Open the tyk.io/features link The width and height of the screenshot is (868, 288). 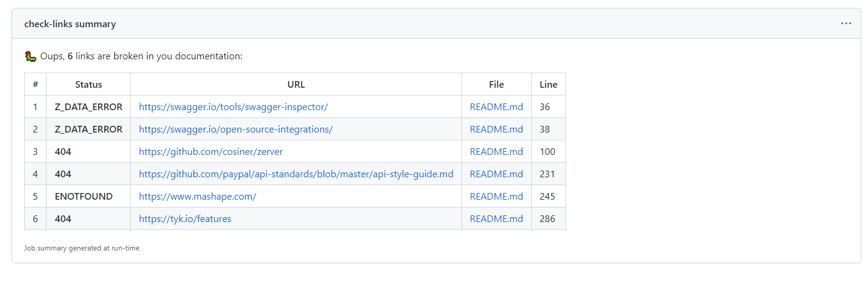tap(185, 219)
